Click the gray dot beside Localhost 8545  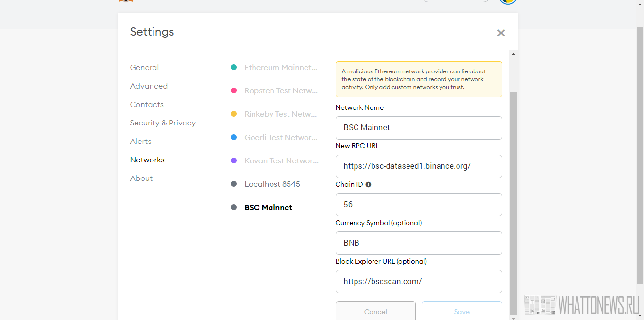234,184
